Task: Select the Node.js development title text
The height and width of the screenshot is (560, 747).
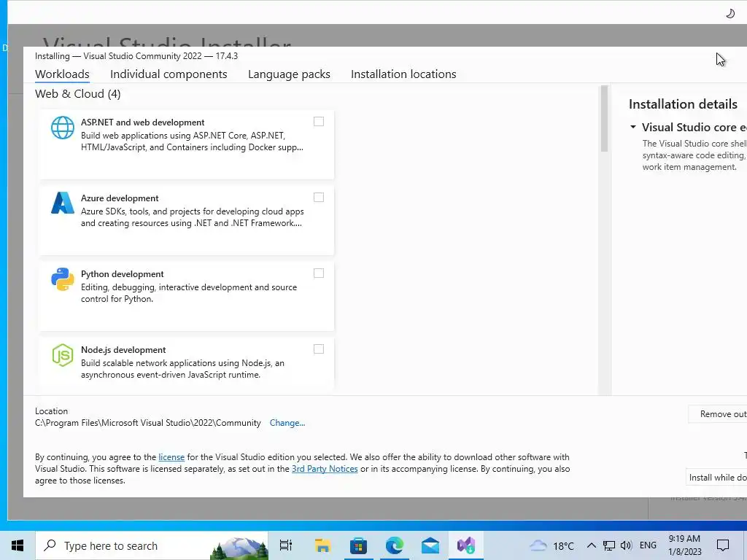Action: pyautogui.click(x=123, y=350)
